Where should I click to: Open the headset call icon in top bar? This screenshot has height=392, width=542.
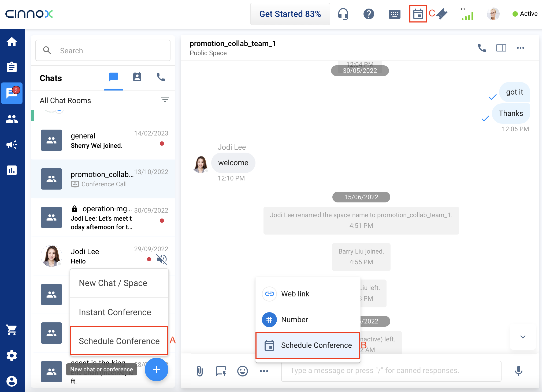(x=343, y=14)
